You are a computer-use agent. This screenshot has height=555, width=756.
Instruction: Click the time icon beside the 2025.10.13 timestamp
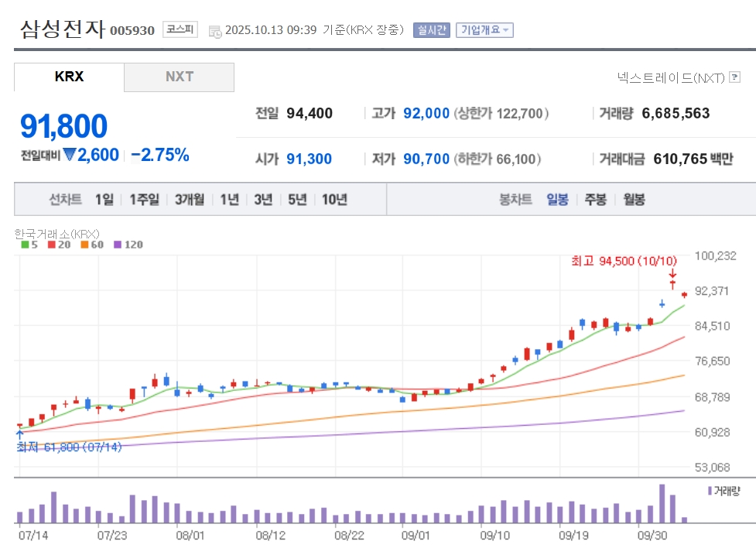pos(215,31)
